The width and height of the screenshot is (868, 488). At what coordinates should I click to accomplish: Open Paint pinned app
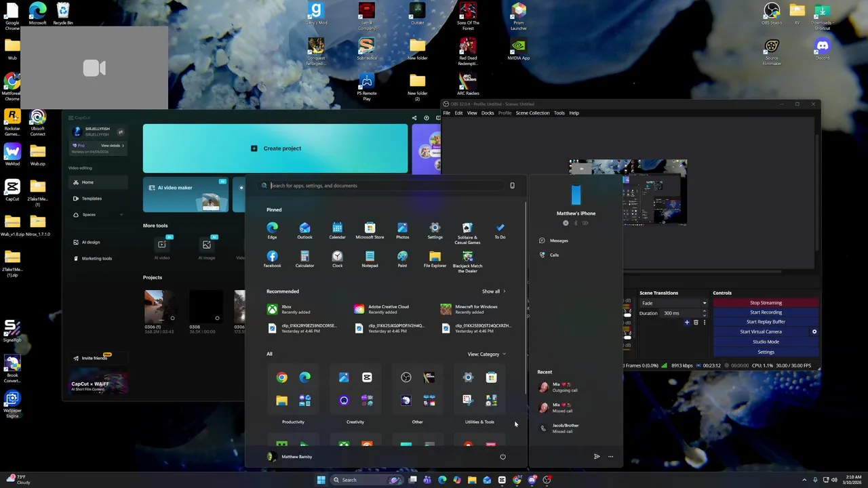pos(402,259)
